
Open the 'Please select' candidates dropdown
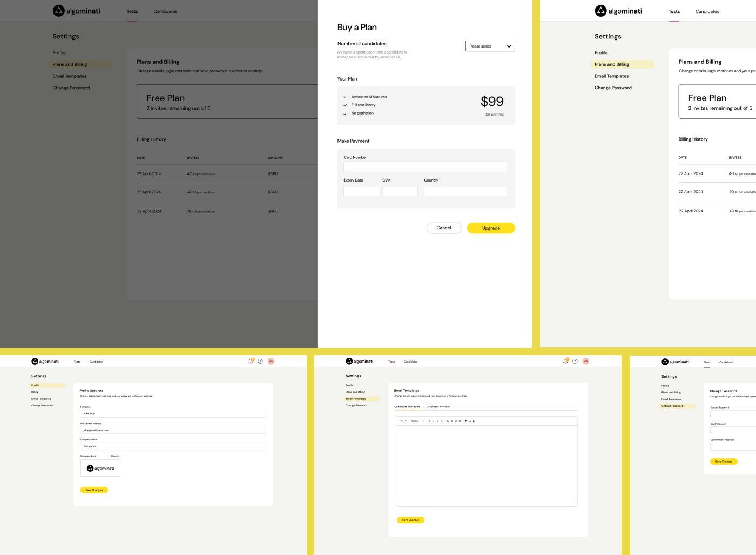coord(490,46)
